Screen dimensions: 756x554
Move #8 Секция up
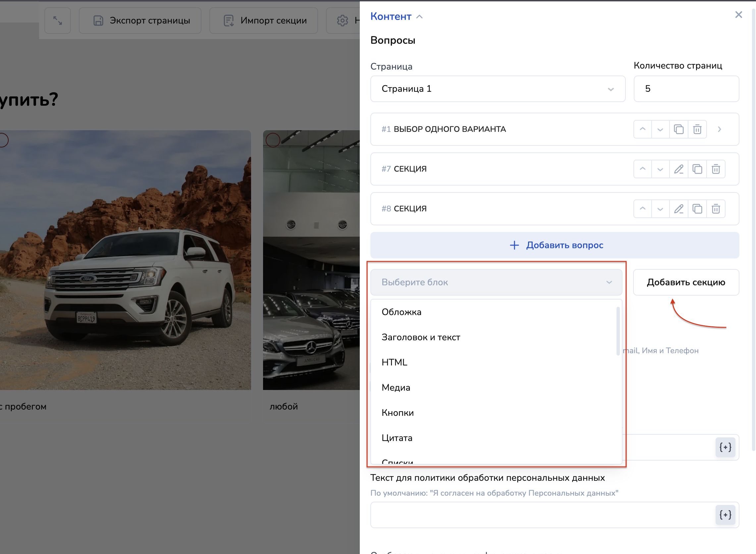(x=642, y=209)
